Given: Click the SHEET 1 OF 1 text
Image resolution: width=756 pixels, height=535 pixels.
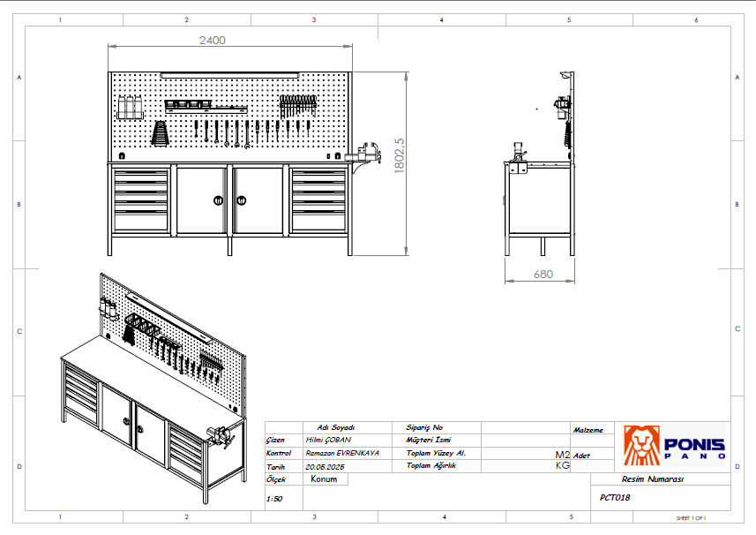Looking at the screenshot, I should (x=692, y=517).
